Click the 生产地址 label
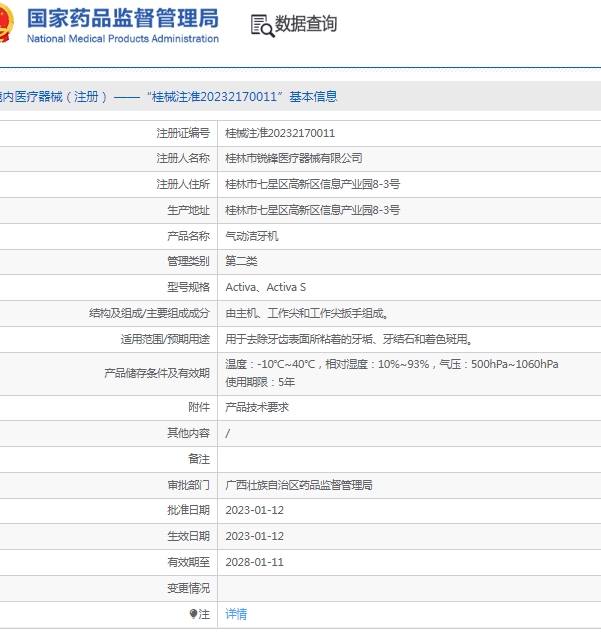Screen dimensions: 601x635 pos(188,210)
